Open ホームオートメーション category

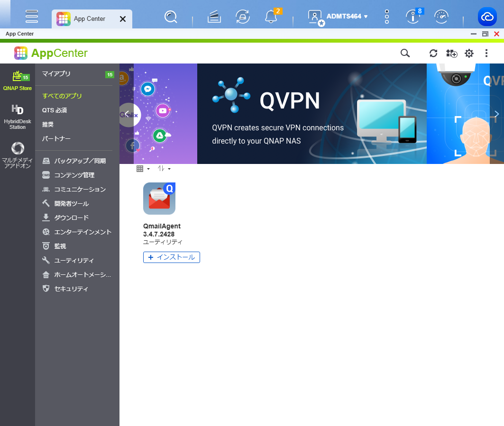pyautogui.click(x=76, y=275)
